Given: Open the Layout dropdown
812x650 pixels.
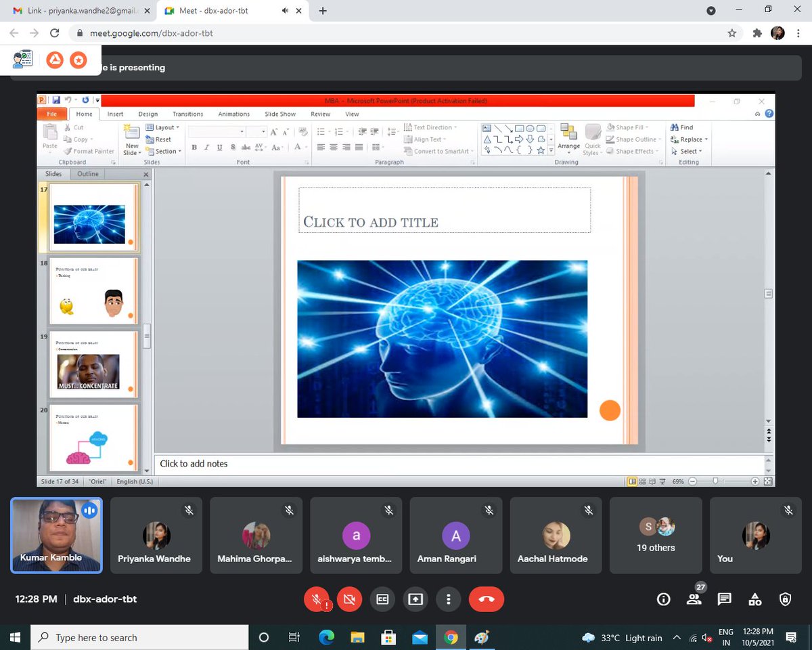Looking at the screenshot, I should coord(162,127).
